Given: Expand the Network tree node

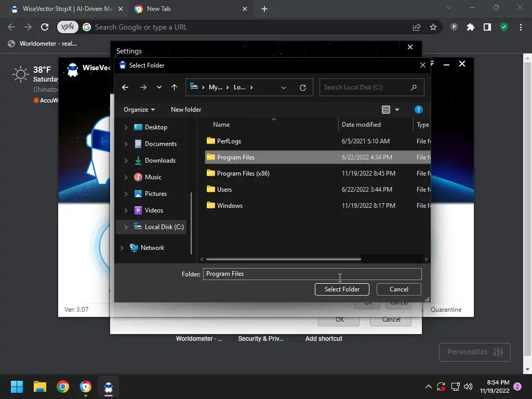Looking at the screenshot, I should click(x=122, y=248).
